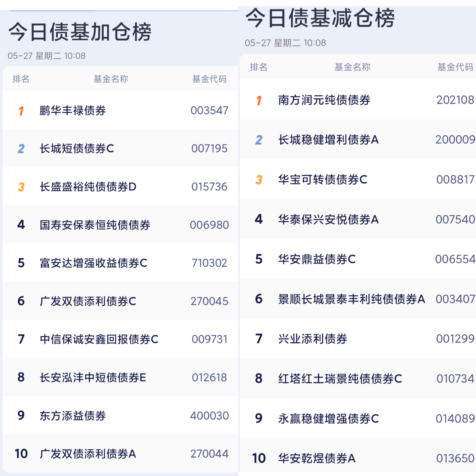This screenshot has height=476, width=476.
Task: Click the orange rank 1 badge beside 鹏华丰禄债券
Action: (21, 111)
